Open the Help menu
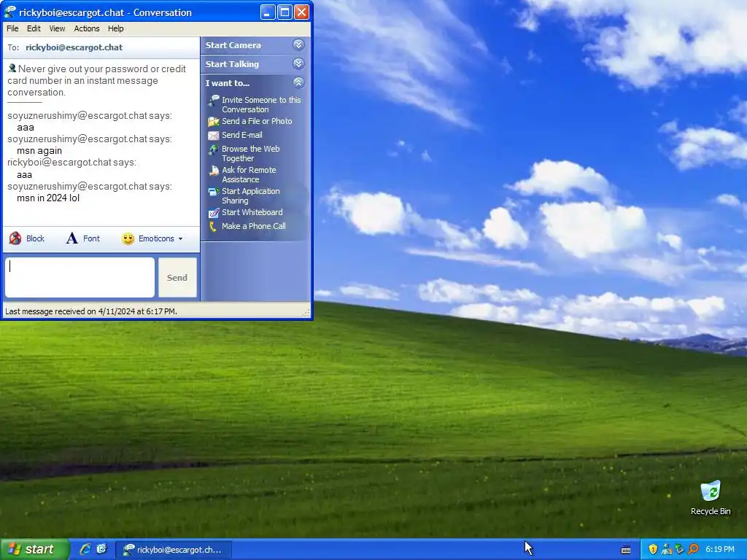This screenshot has height=560, width=747. [x=115, y=28]
